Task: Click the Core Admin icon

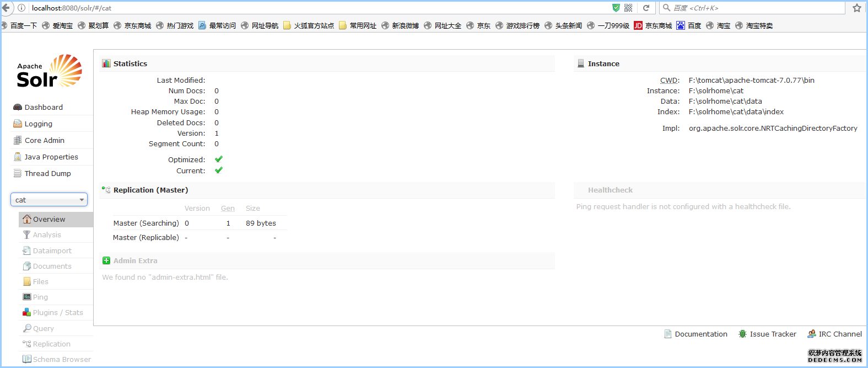Action: pyautogui.click(x=18, y=140)
